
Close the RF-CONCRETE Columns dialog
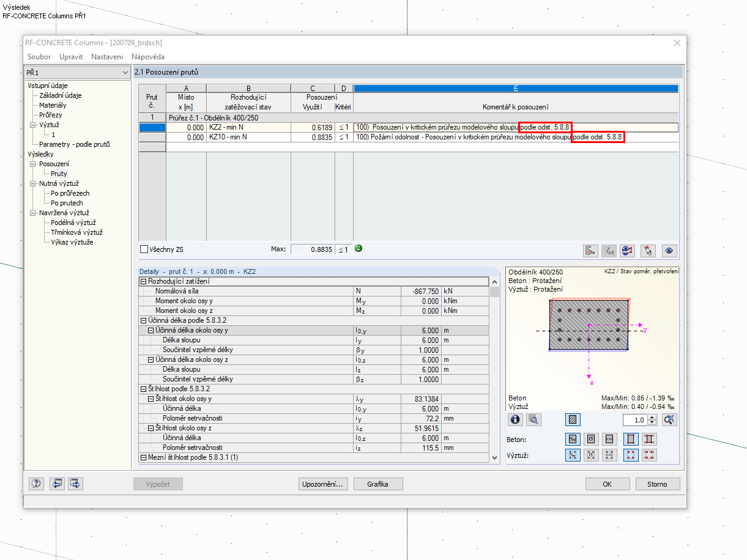[677, 43]
